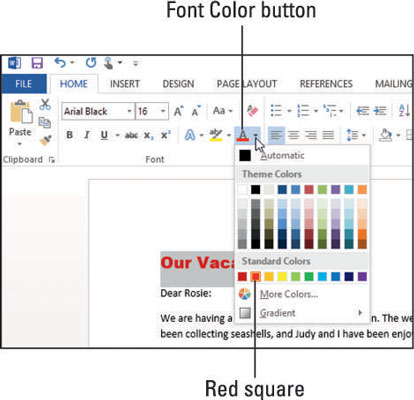The image size is (414, 400).
Task: Open the Text Effects glowing A icon
Action: 190,135
